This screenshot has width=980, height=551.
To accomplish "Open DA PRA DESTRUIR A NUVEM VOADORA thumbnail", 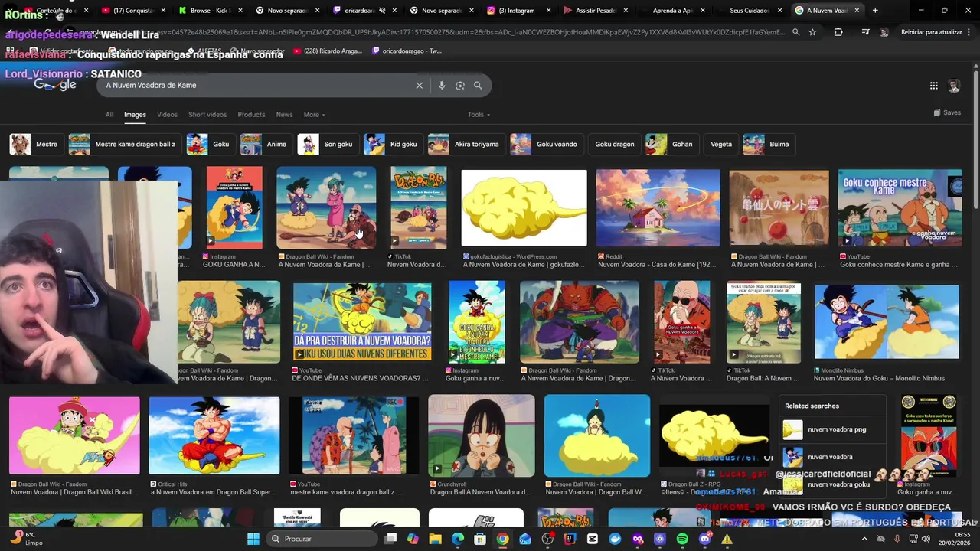I will (362, 322).
